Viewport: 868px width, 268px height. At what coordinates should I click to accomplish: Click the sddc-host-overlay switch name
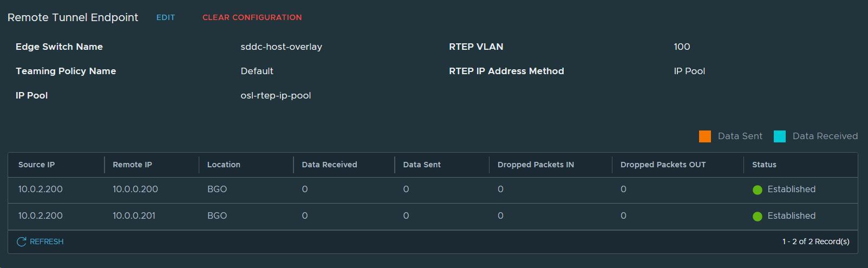click(281, 47)
